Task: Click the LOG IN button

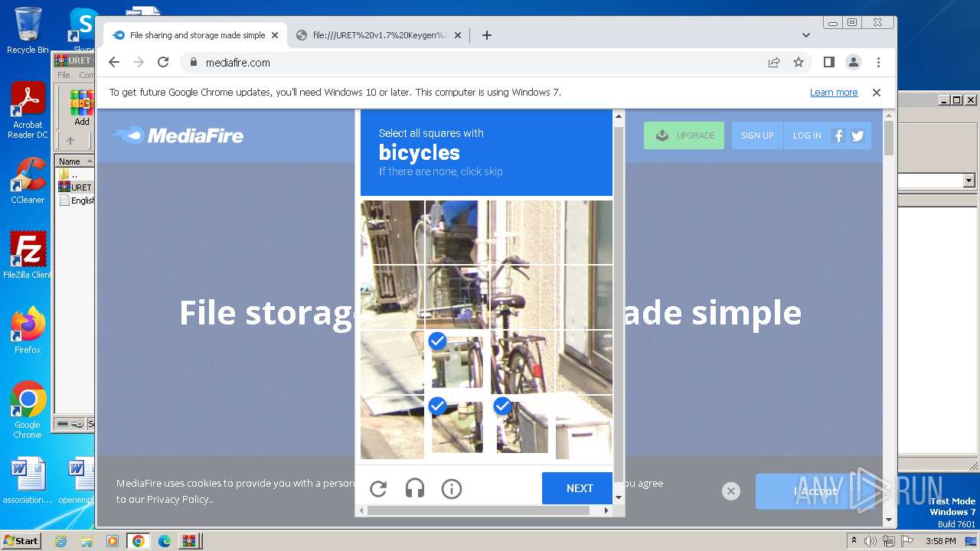Action: 807,135
